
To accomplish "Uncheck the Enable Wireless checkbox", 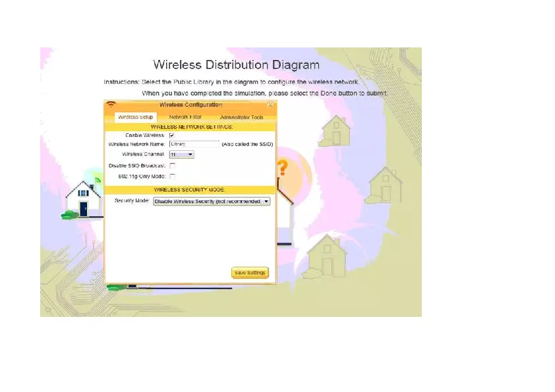I will pyautogui.click(x=171, y=134).
